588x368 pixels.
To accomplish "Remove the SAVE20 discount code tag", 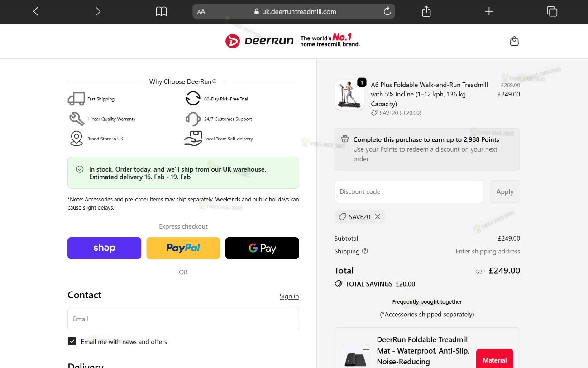I will (x=378, y=217).
